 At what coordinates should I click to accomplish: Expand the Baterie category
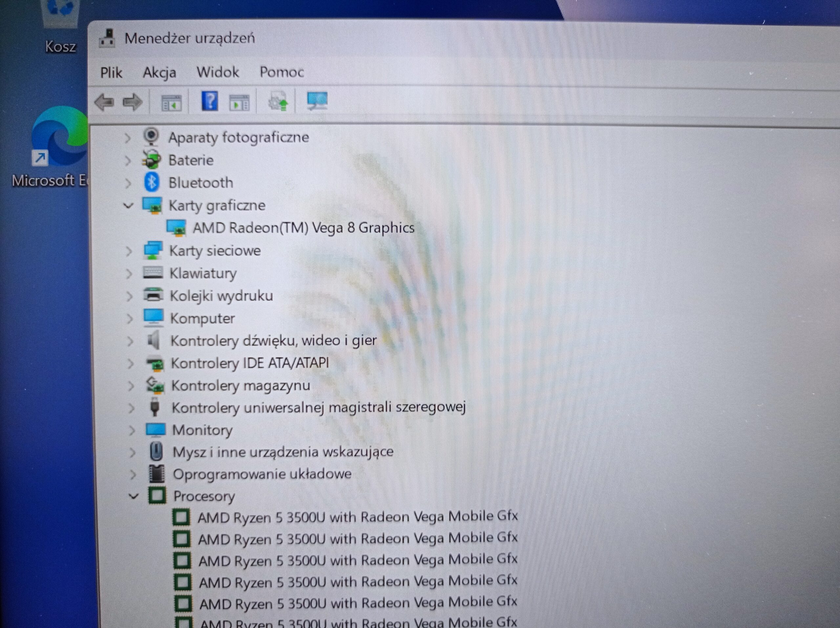128,161
